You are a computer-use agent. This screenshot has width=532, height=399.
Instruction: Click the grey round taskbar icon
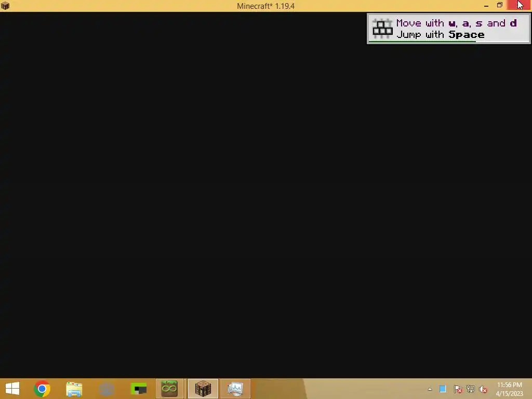(106, 389)
